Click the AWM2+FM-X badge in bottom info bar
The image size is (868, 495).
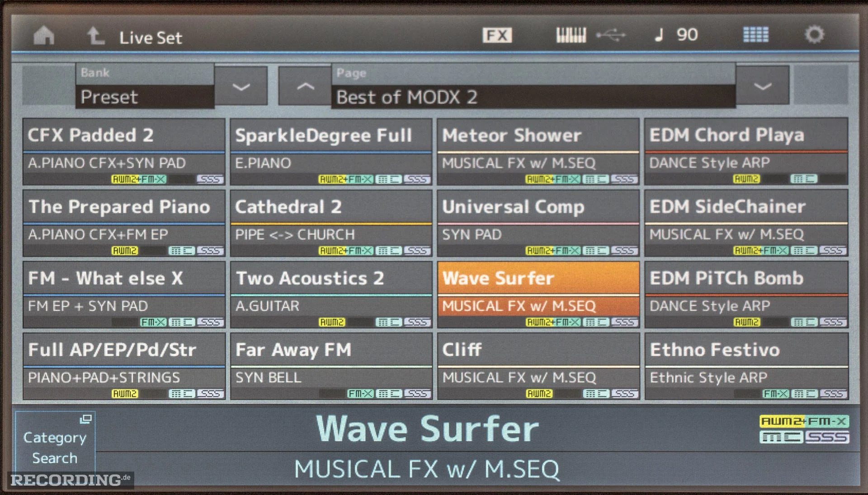804,421
